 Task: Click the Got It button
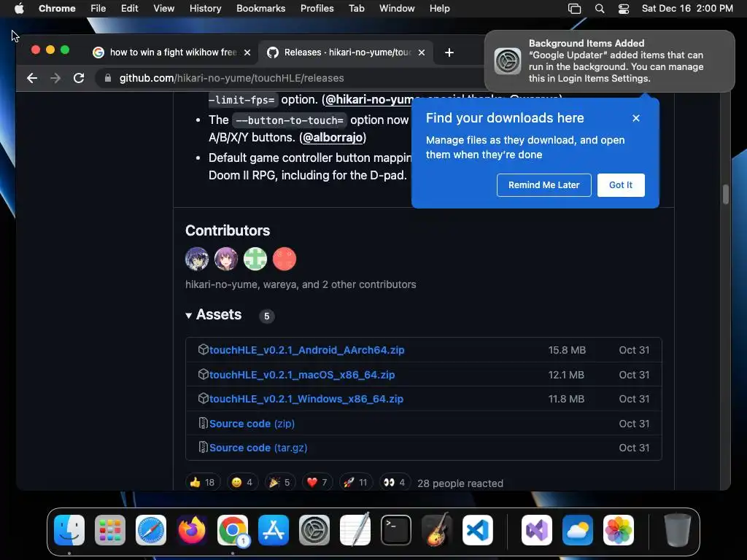(621, 185)
